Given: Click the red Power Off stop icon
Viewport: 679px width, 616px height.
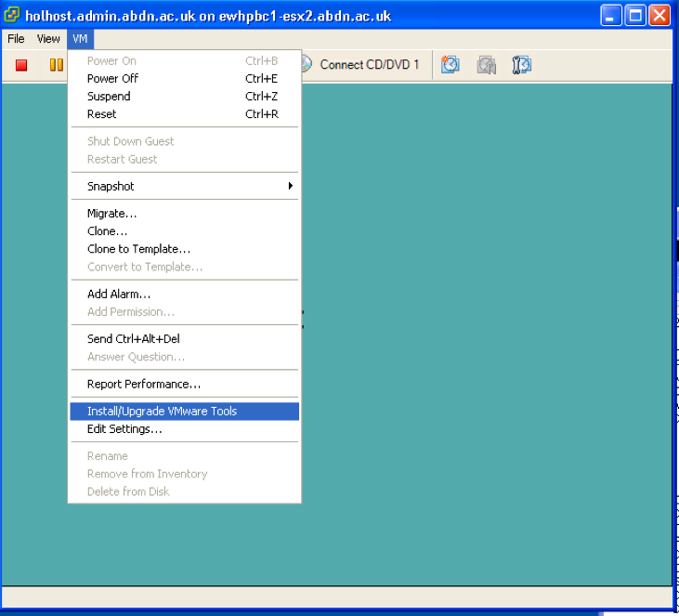Looking at the screenshot, I should [21, 65].
